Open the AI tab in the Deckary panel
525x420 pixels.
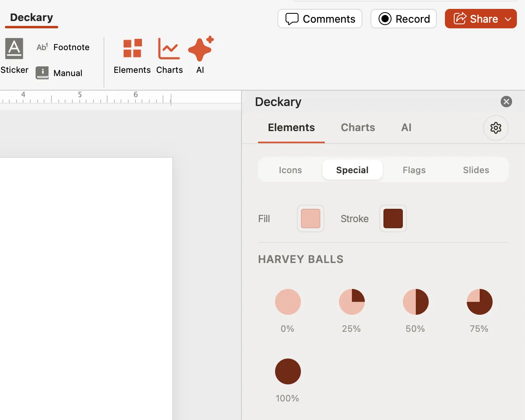[x=406, y=127]
